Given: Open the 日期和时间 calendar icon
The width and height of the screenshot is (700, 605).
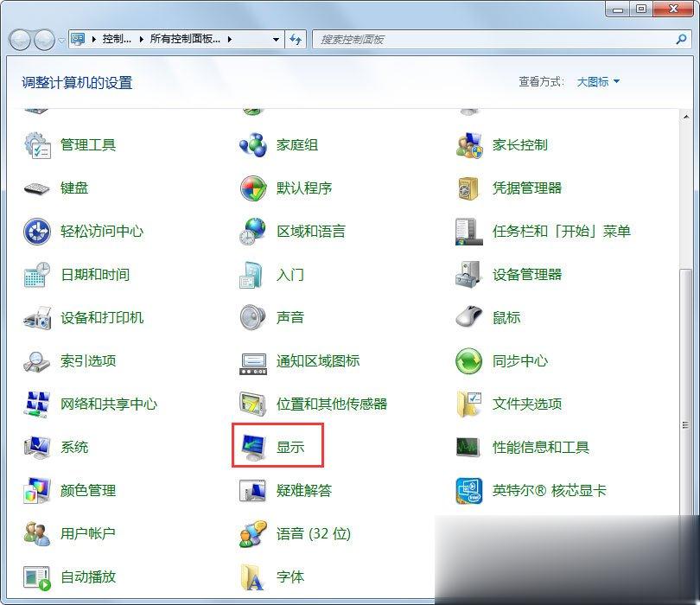Looking at the screenshot, I should [x=37, y=275].
